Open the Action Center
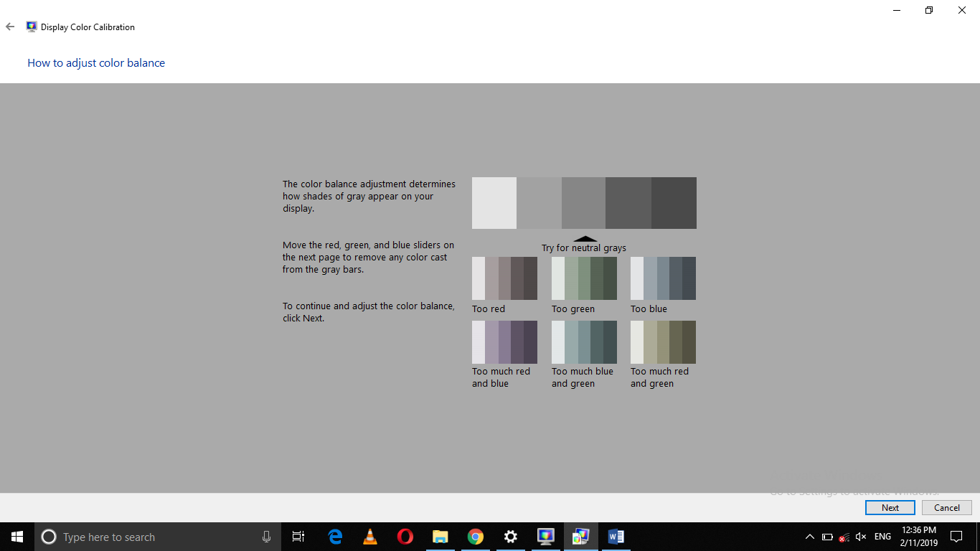The width and height of the screenshot is (980, 551). [x=956, y=537]
